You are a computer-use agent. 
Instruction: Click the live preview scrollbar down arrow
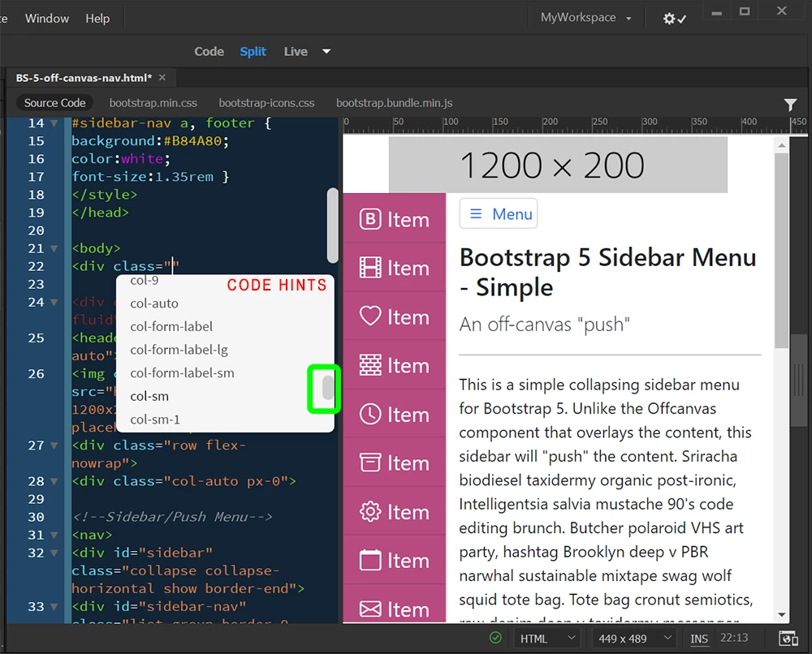[781, 615]
